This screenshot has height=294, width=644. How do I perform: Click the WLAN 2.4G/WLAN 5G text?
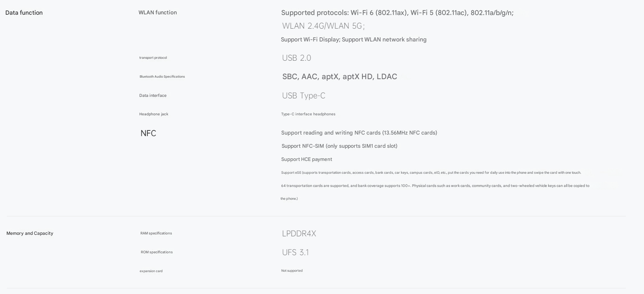(x=323, y=26)
